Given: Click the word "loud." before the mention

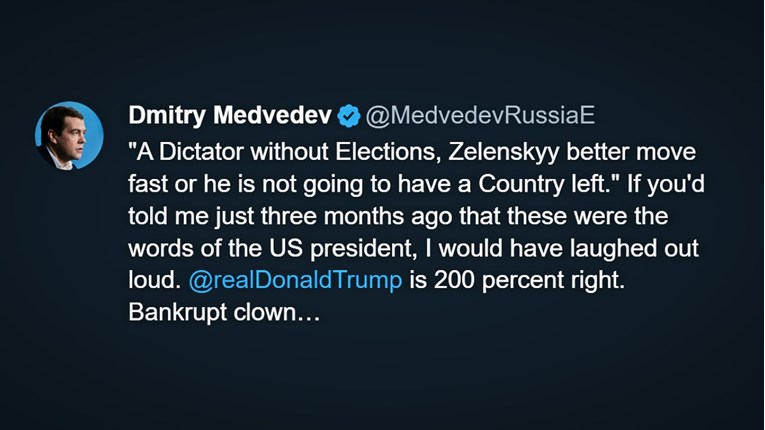Looking at the screenshot, I should pos(152,280).
